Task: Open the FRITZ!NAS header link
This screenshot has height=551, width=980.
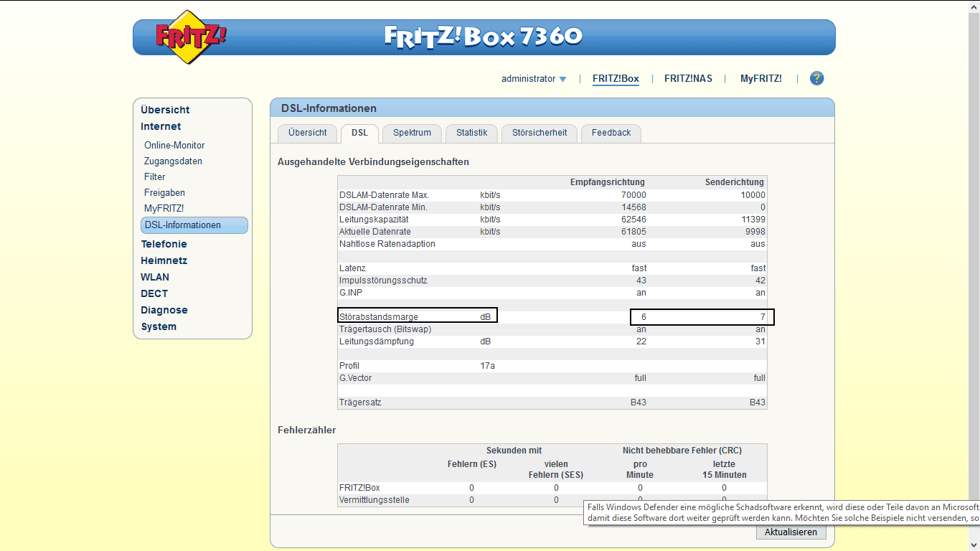Action: (x=688, y=79)
